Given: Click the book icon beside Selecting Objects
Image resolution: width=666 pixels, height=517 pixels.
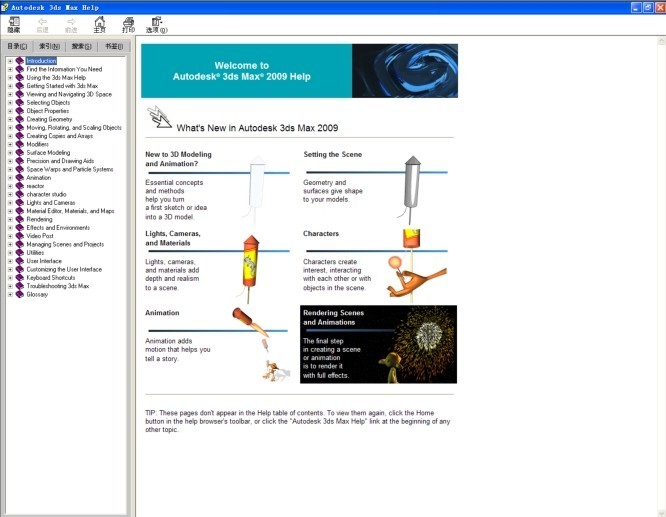Looking at the screenshot, I should (x=20, y=102).
